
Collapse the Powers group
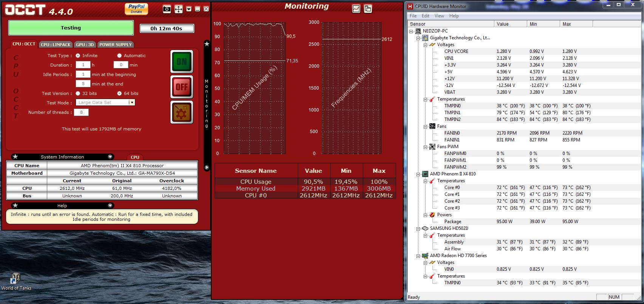click(x=426, y=215)
